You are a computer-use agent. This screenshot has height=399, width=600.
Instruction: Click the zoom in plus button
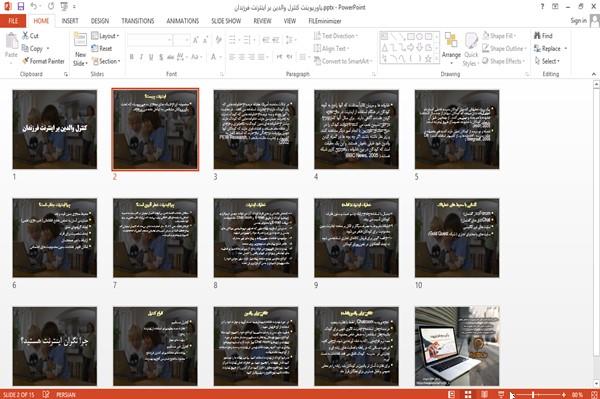[564, 394]
